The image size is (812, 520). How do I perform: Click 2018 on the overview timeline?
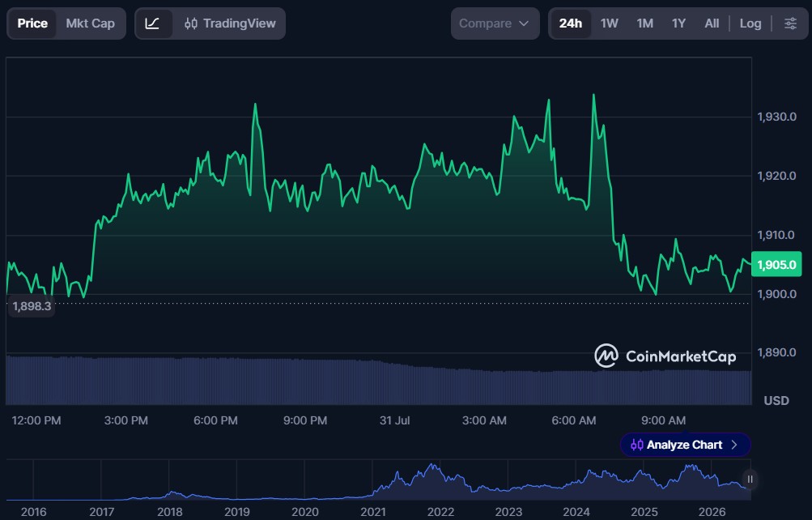coord(169,512)
